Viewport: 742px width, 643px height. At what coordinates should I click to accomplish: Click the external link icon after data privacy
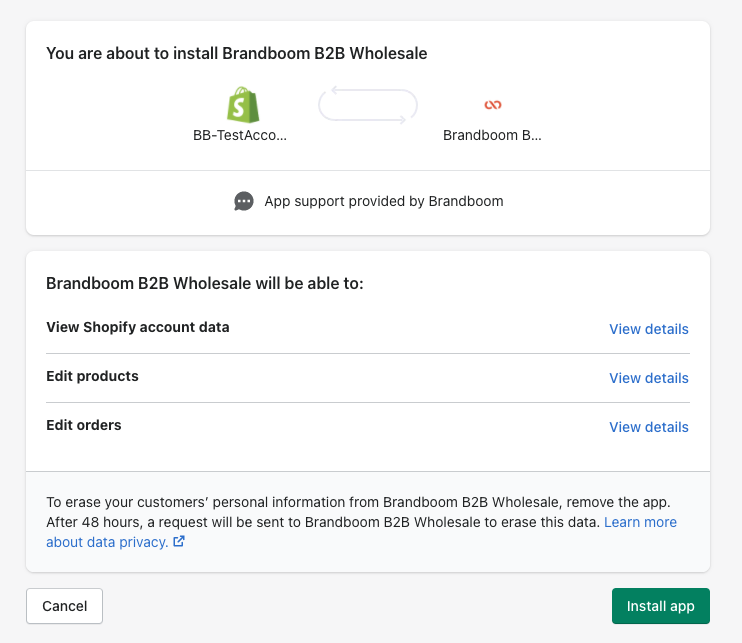tap(179, 542)
